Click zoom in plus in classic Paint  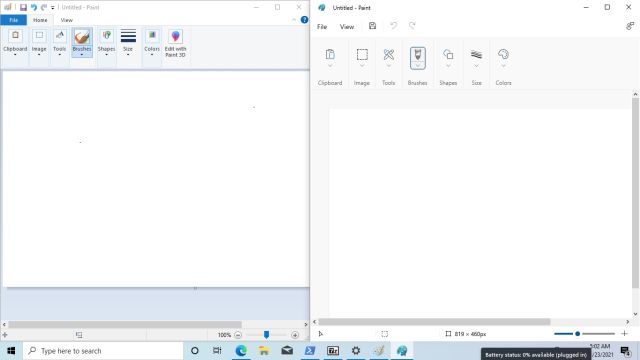click(295, 335)
